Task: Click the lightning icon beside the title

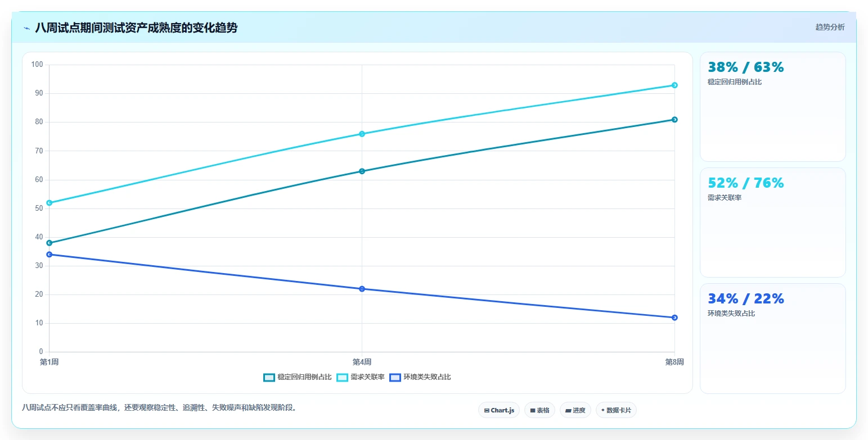Action: pos(26,28)
